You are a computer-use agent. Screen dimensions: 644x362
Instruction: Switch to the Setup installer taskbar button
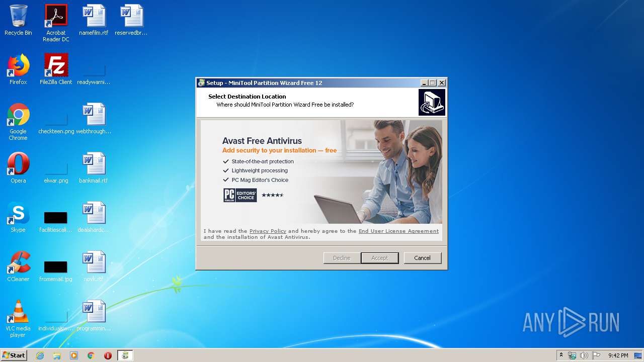[125, 355]
